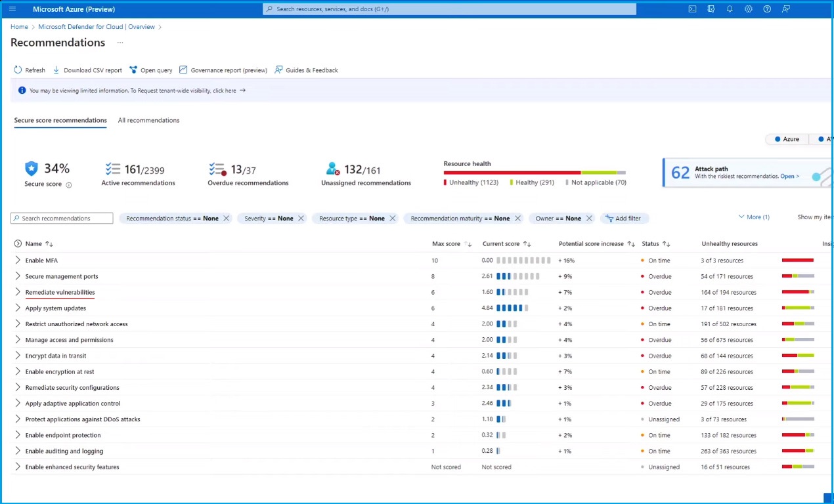Open the notifications bell

pyautogui.click(x=730, y=9)
